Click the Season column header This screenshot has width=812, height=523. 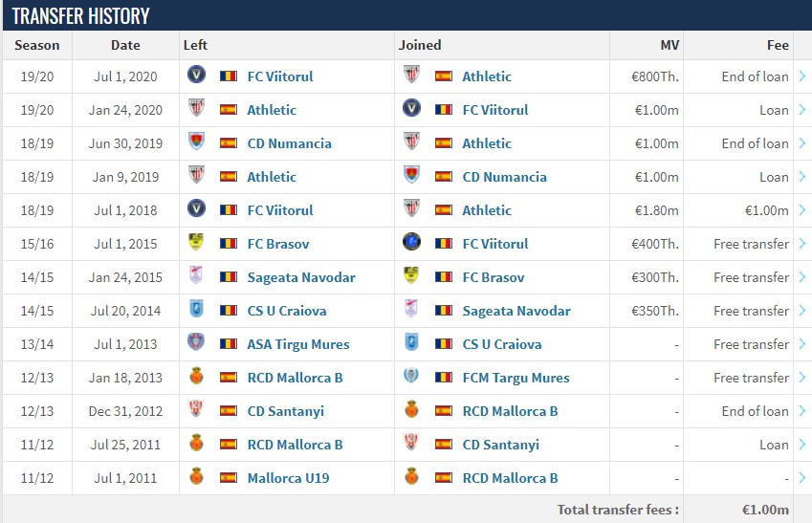tap(37, 45)
